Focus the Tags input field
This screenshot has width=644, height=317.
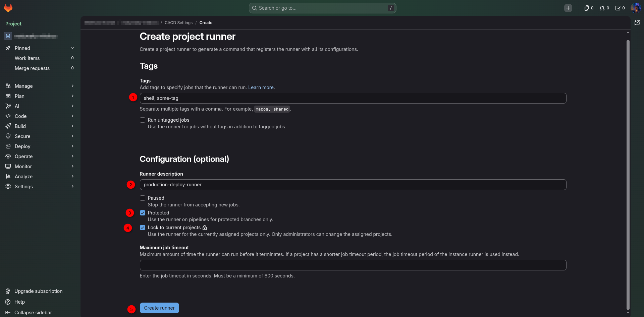353,98
